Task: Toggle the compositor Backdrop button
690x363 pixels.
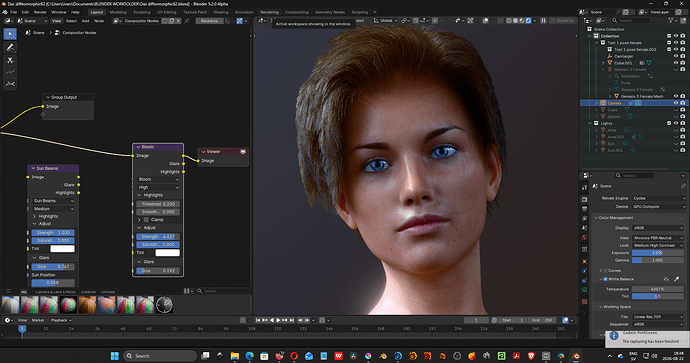Action: click(209, 21)
